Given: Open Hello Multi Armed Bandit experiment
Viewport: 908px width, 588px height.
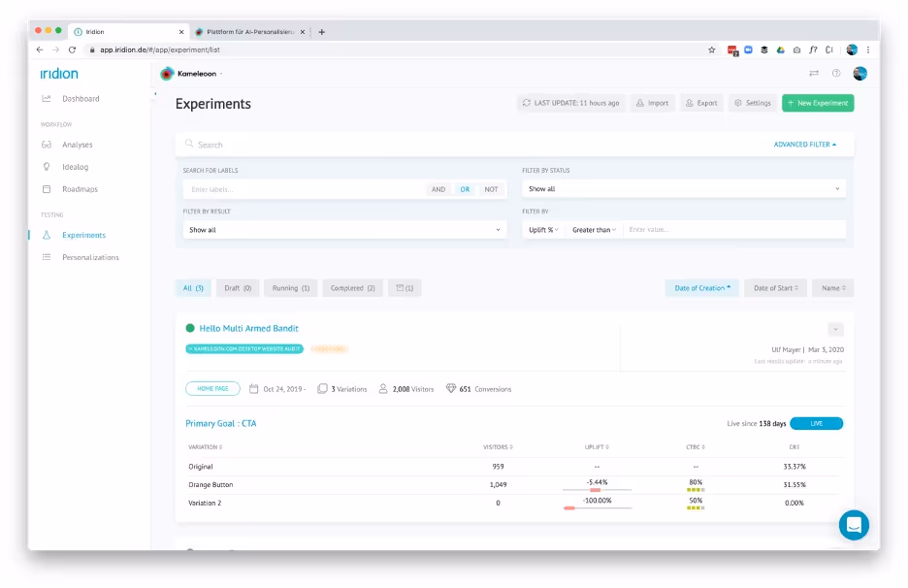Looking at the screenshot, I should (x=248, y=329).
